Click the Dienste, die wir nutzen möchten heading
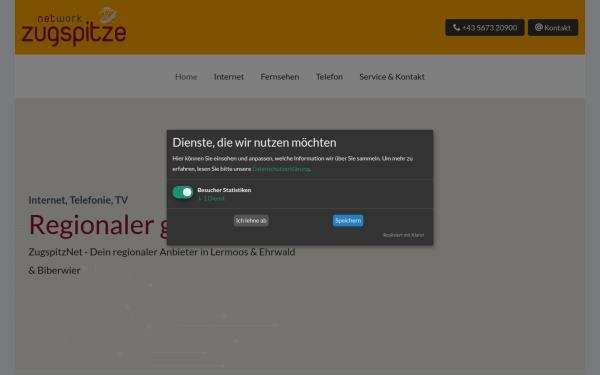The image size is (600, 375). (x=254, y=142)
